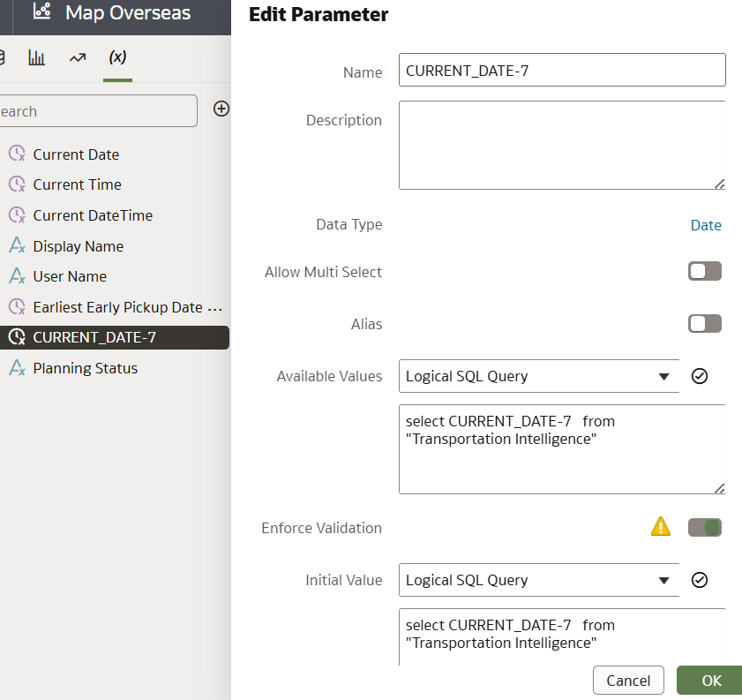
Task: Click the add parameter plus icon
Action: click(x=221, y=109)
